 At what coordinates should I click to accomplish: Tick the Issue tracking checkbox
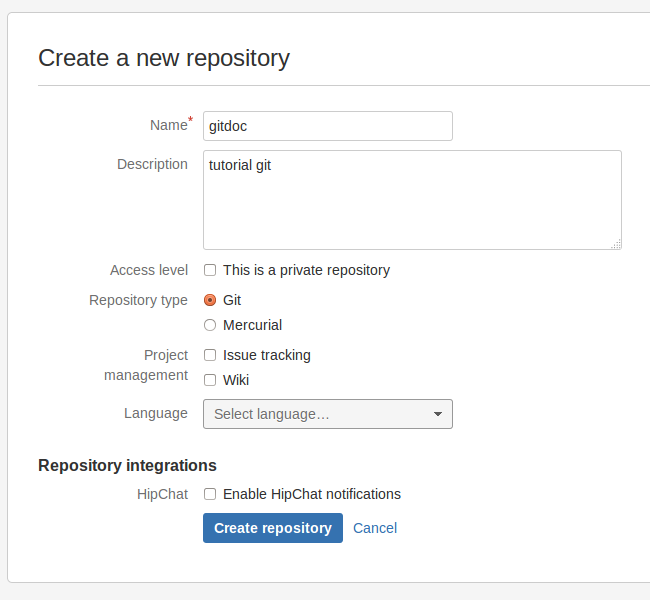point(210,355)
